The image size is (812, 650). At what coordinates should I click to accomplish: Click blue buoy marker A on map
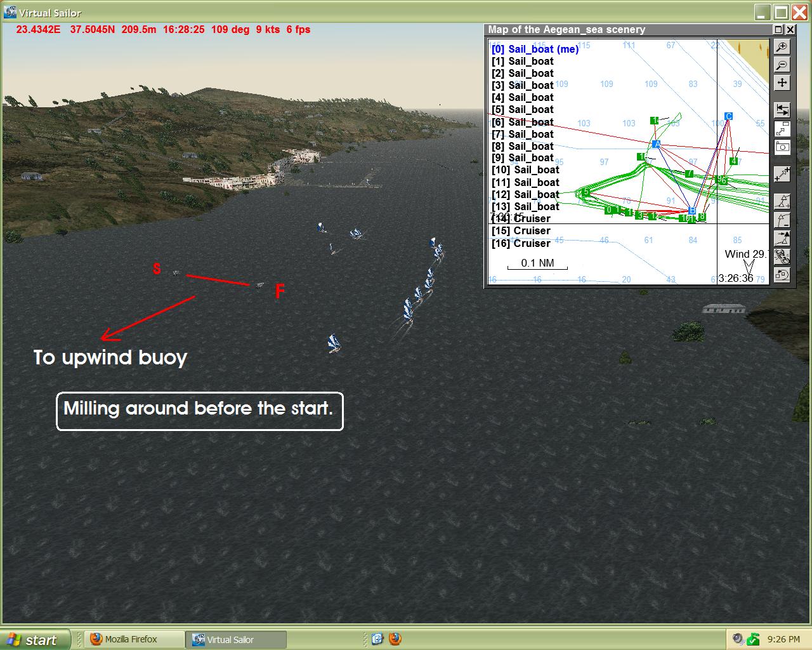[657, 144]
